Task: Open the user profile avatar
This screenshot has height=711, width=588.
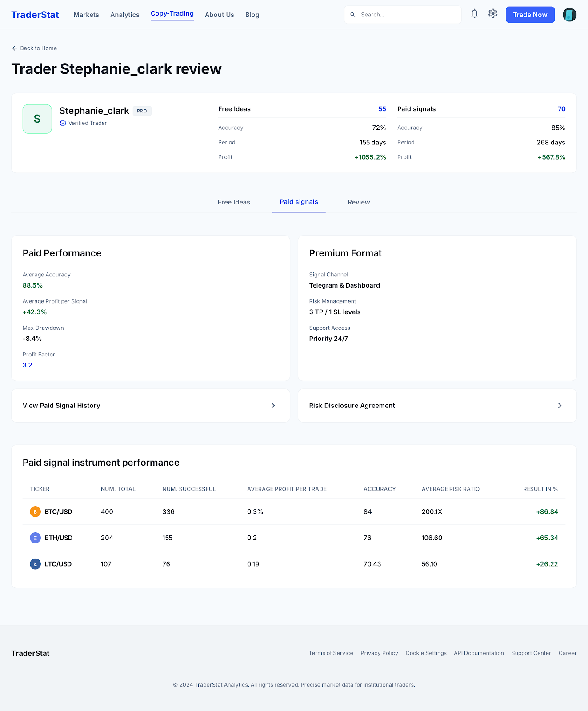Action: [x=569, y=15]
